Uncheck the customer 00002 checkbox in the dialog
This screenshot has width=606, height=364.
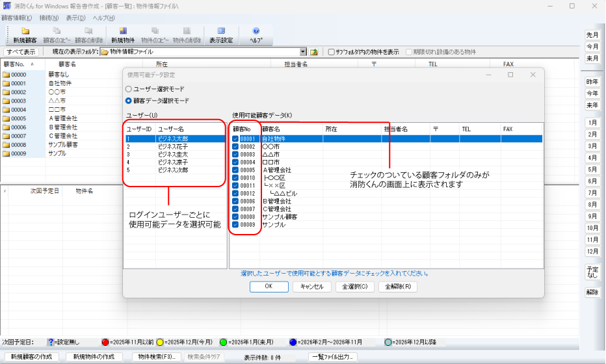235,147
